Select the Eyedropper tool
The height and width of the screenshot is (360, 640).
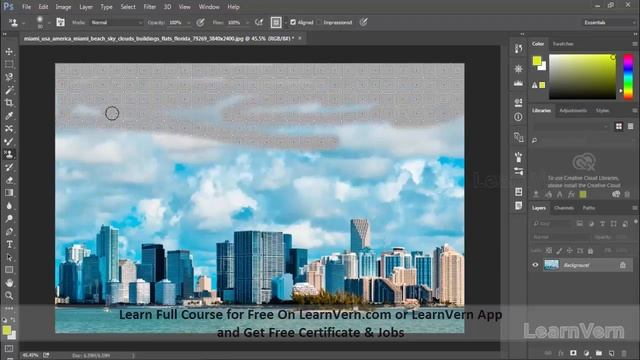pos(9,116)
